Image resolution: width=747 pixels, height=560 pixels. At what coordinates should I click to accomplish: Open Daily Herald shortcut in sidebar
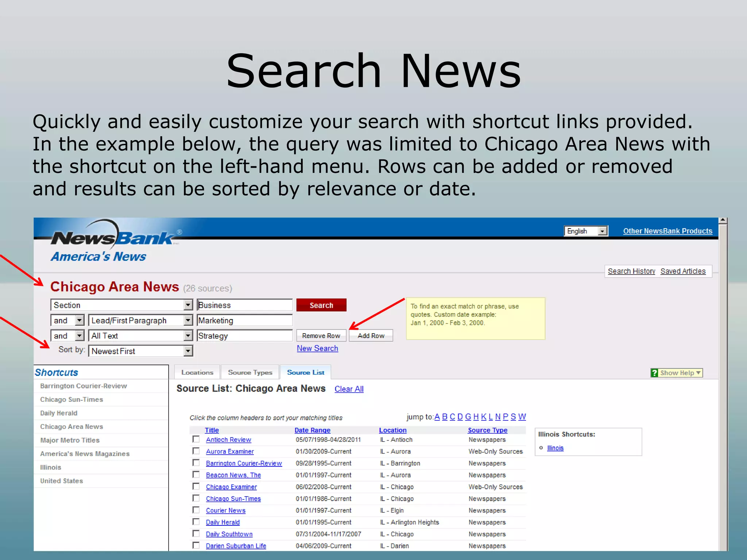pyautogui.click(x=59, y=413)
